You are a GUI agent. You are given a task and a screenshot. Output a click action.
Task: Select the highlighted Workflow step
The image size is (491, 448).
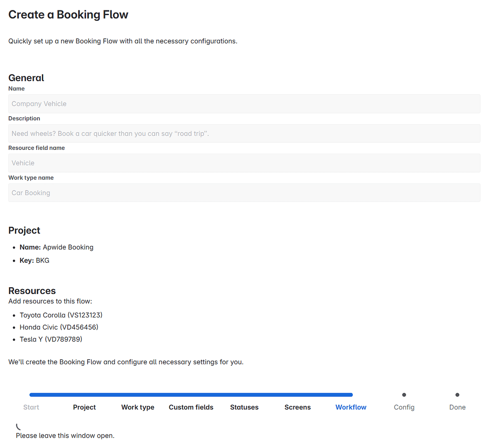point(351,407)
